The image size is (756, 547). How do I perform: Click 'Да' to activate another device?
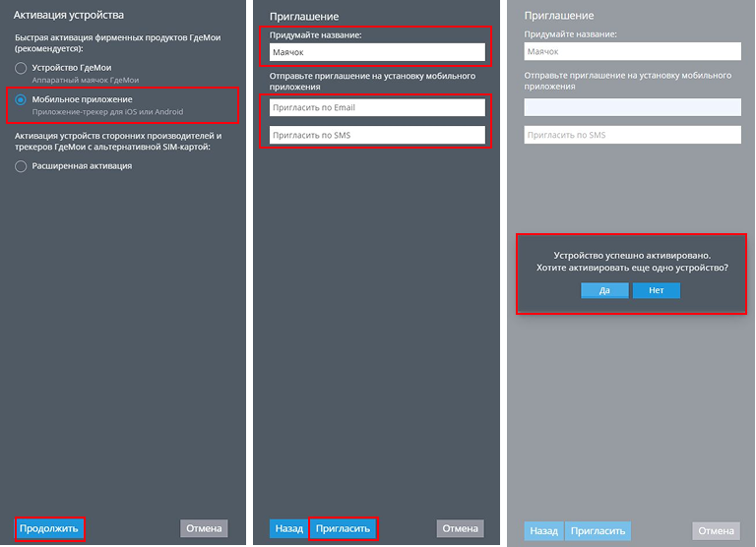604,290
